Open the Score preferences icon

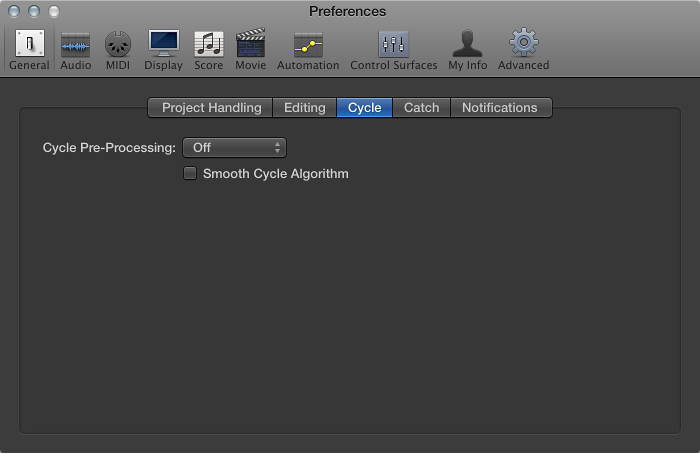[x=208, y=44]
